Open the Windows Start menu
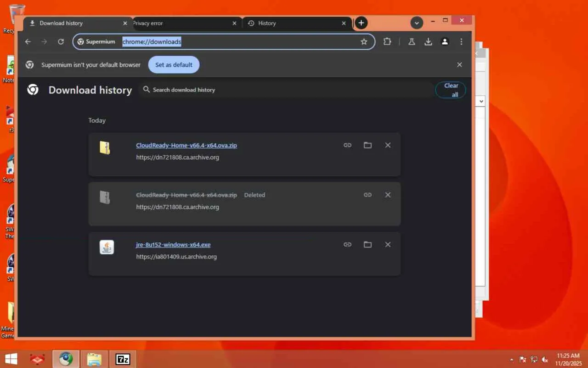588x368 pixels. click(11, 359)
